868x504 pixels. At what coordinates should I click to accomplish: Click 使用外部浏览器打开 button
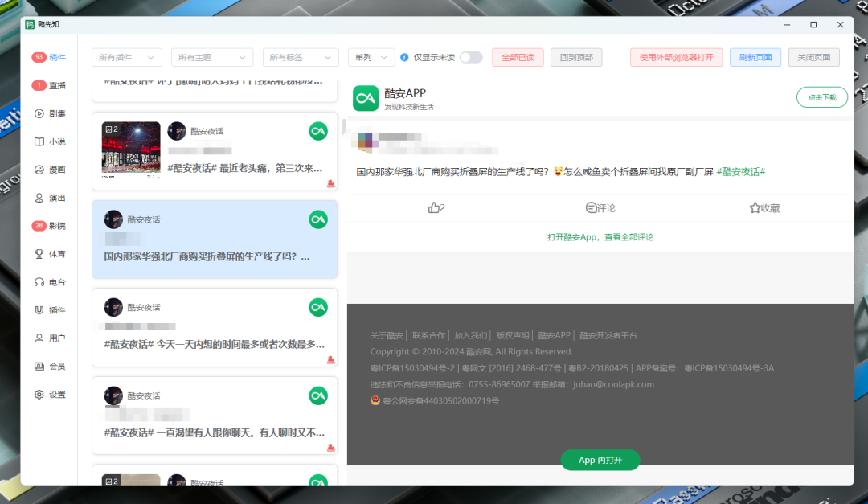click(676, 58)
